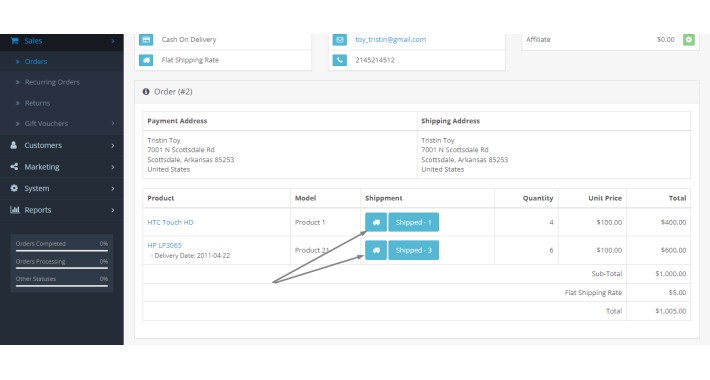710x380 pixels.
Task: Click the info icon beside Order (#2)
Action: [146, 91]
